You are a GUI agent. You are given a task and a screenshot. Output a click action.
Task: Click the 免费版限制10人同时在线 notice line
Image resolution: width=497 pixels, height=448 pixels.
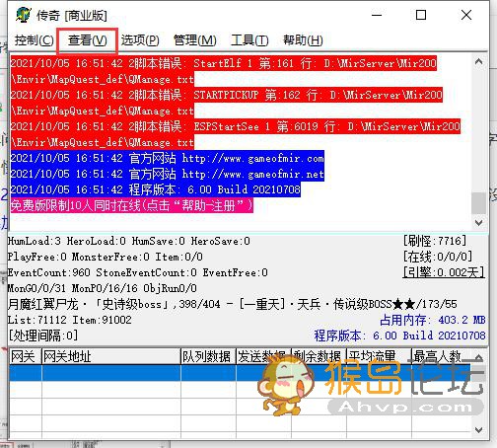132,205
